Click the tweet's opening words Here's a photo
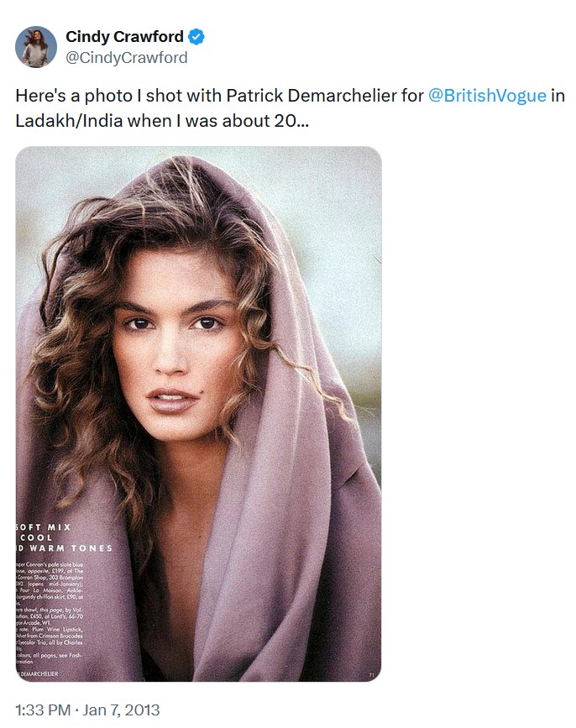The width and height of the screenshot is (576, 728). [74, 96]
